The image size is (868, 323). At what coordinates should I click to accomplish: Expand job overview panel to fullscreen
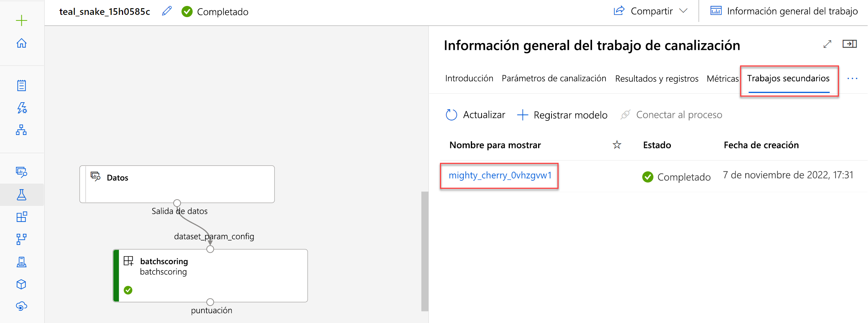tap(827, 44)
